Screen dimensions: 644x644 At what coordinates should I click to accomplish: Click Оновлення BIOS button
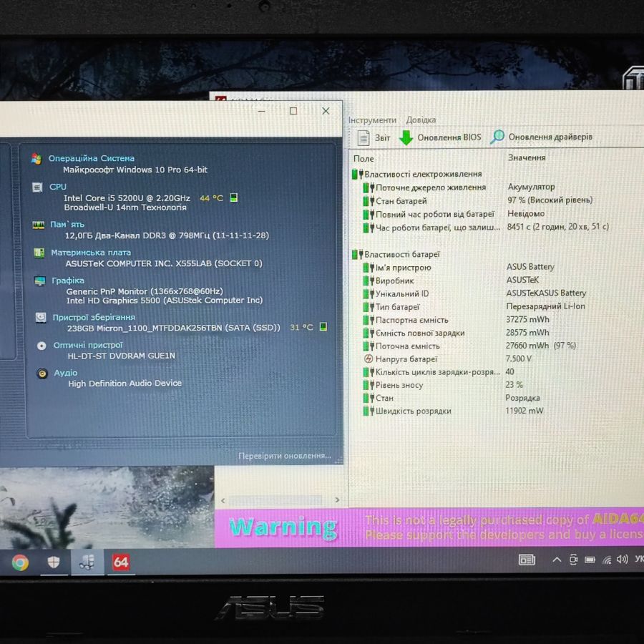440,137
